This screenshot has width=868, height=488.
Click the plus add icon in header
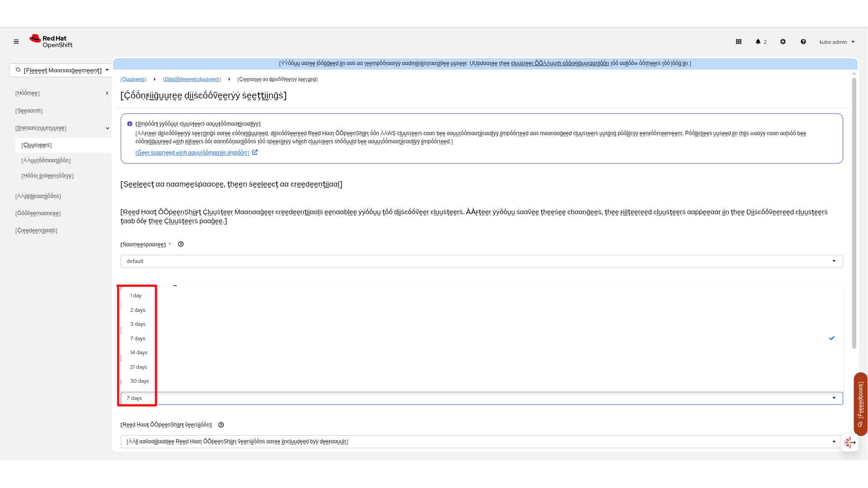pos(783,42)
